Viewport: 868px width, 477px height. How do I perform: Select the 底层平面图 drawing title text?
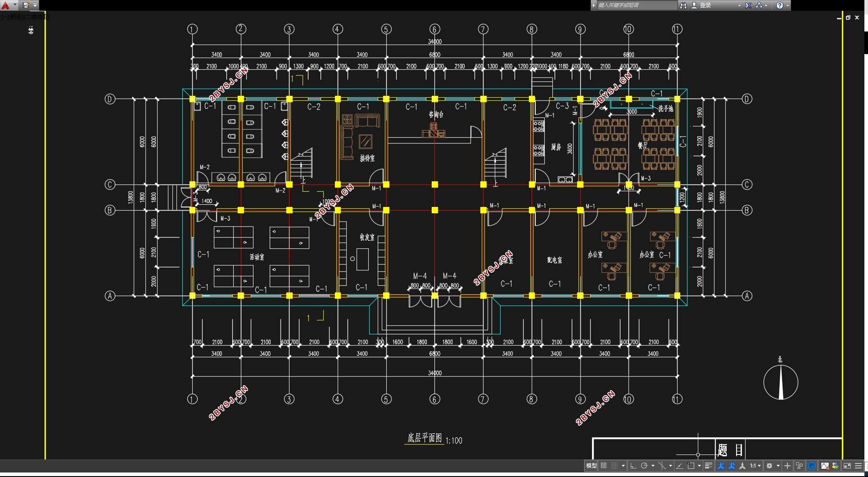pyautogui.click(x=425, y=438)
